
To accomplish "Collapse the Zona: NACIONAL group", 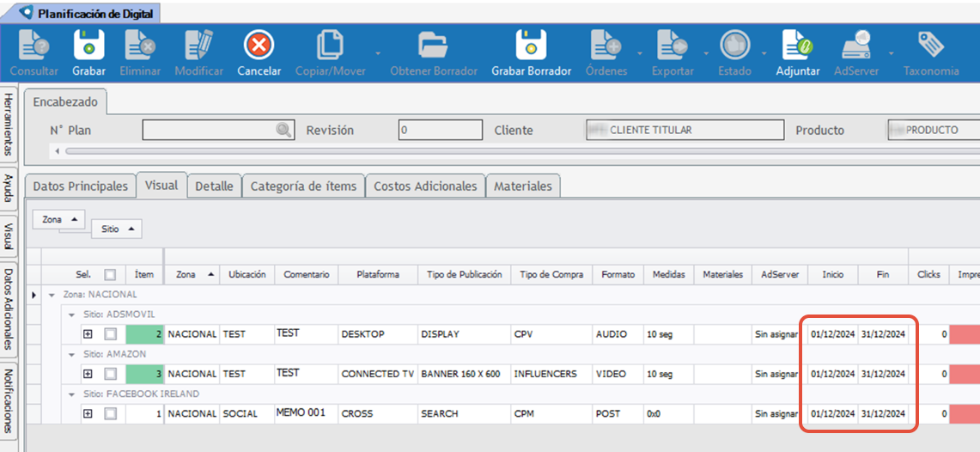I will [52, 295].
